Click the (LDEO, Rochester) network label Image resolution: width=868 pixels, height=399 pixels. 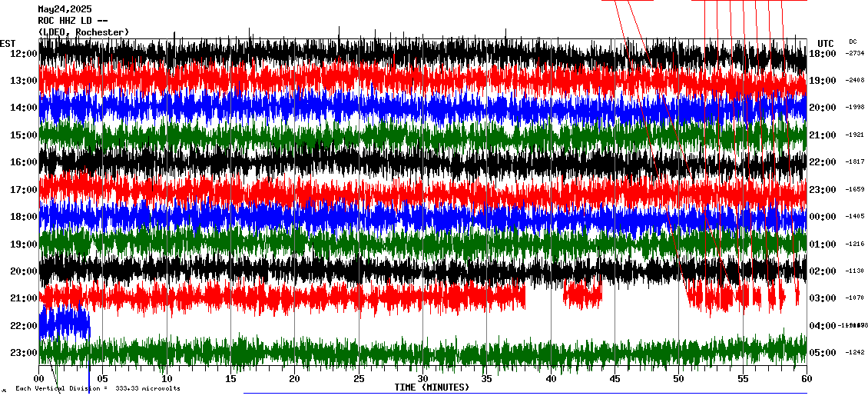coord(84,32)
